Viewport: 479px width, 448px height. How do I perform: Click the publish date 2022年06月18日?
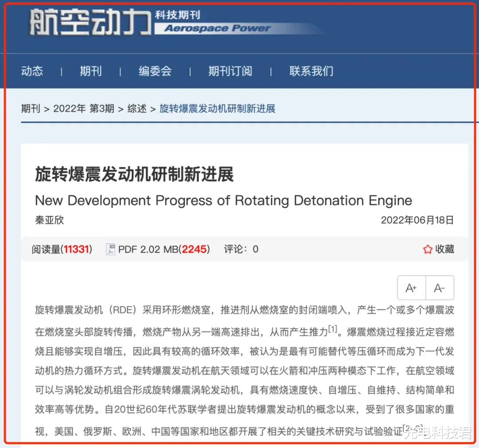pyautogui.click(x=417, y=220)
